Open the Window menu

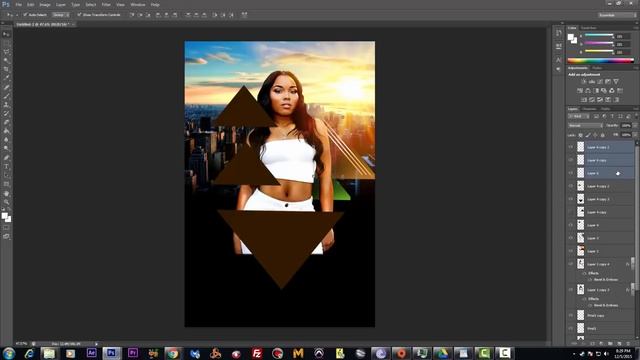[138, 4]
